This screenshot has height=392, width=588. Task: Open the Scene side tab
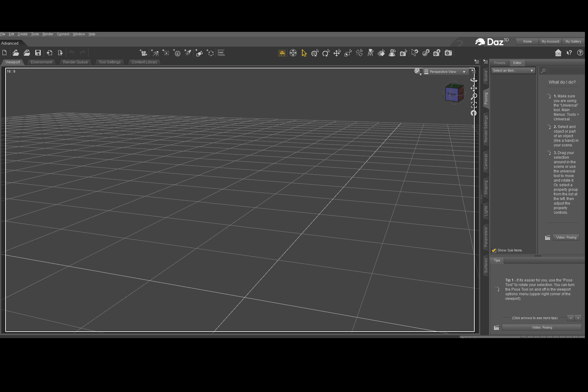pyautogui.click(x=486, y=76)
